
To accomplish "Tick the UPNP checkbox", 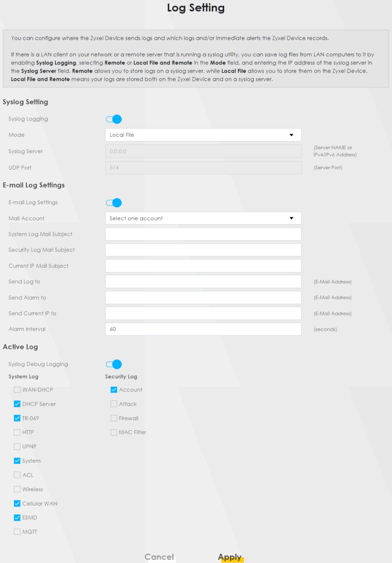I will point(18,446).
